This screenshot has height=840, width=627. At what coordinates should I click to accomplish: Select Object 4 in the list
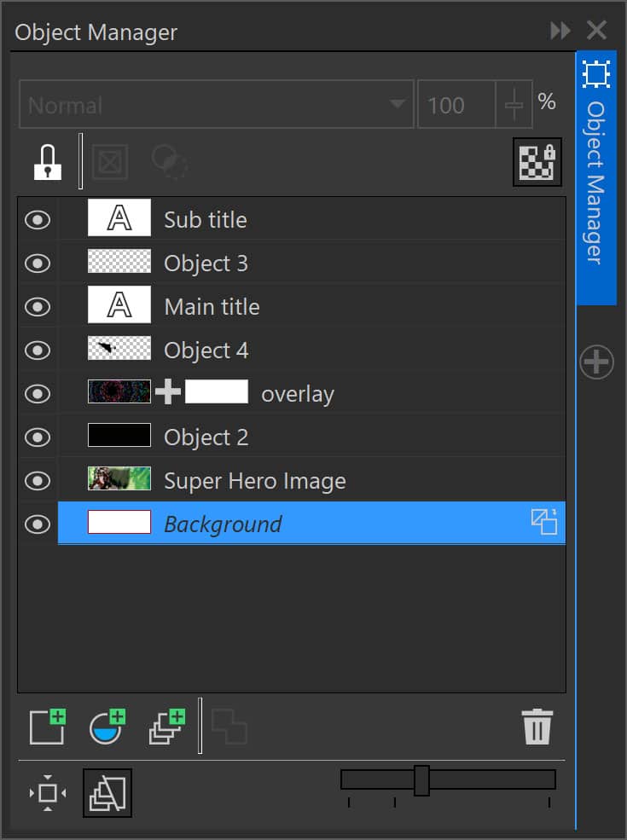tap(311, 350)
